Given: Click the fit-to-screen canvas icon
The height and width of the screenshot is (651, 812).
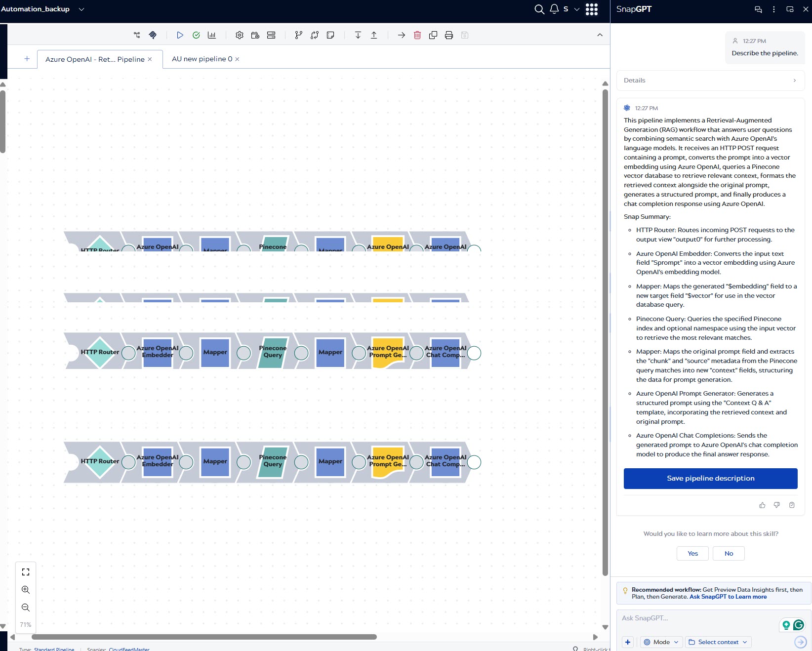Looking at the screenshot, I should pyautogui.click(x=26, y=572).
